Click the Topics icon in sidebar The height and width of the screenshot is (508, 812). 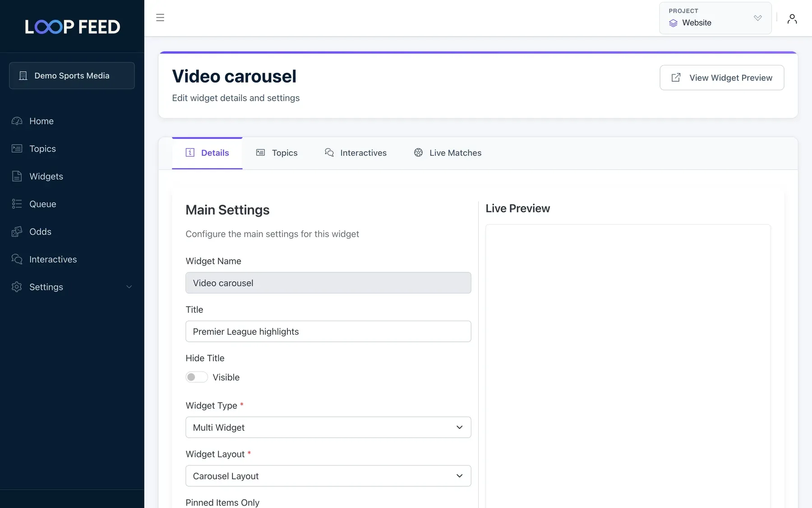pos(17,149)
